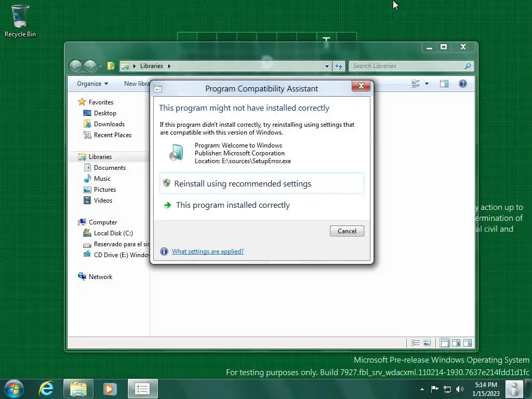Click the Welcome to Windows program icon

coord(176,152)
